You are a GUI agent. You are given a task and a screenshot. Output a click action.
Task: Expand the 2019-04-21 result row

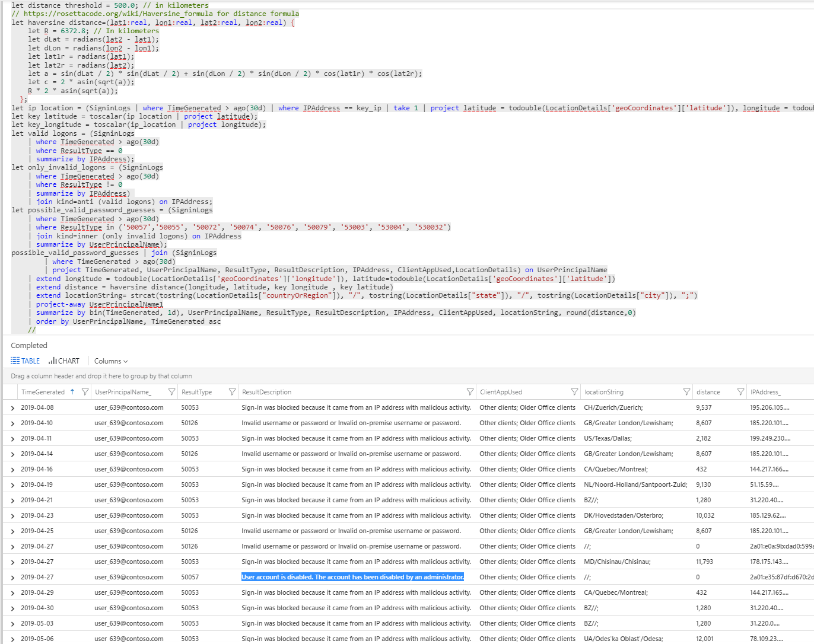[x=12, y=500]
